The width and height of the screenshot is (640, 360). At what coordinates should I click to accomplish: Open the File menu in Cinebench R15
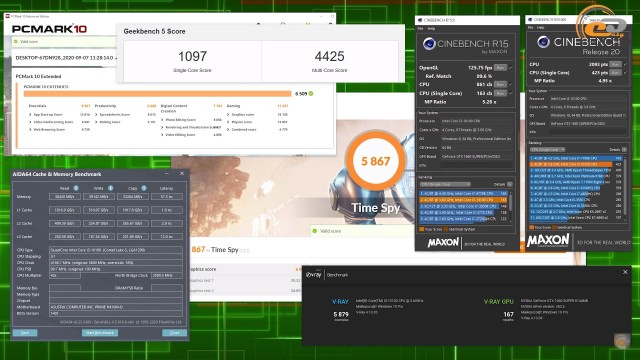coord(420,29)
